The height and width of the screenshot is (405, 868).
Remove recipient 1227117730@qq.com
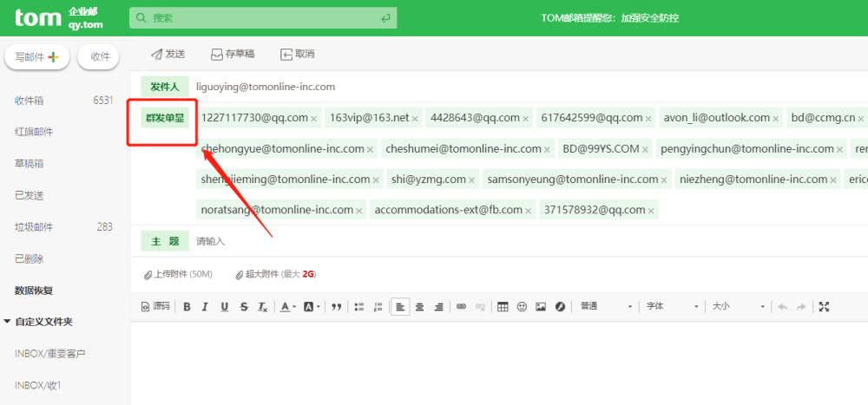click(x=314, y=119)
